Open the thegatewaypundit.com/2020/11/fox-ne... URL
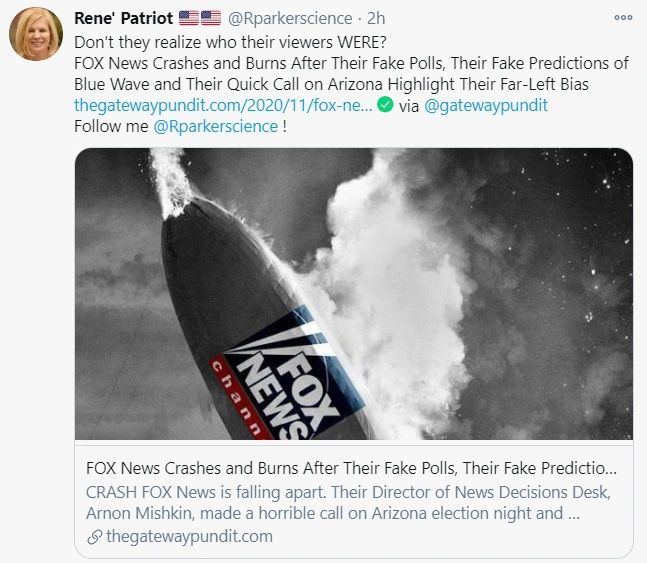 (223, 105)
